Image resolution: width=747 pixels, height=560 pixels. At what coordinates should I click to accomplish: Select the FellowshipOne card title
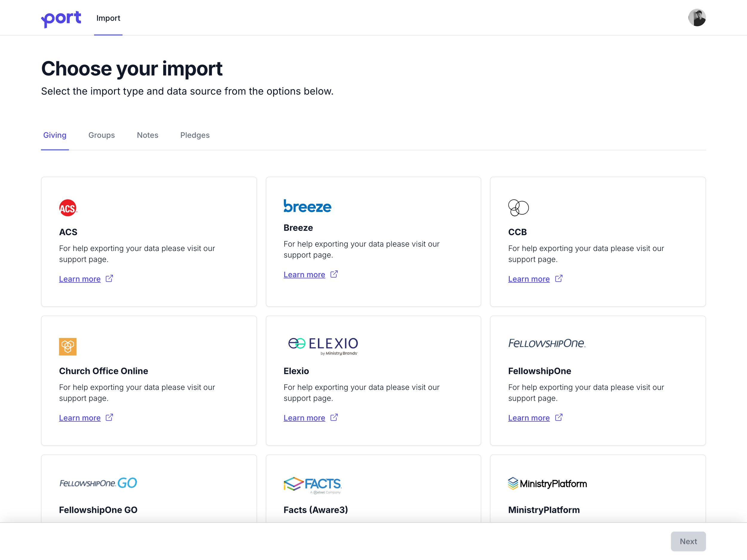pyautogui.click(x=540, y=371)
